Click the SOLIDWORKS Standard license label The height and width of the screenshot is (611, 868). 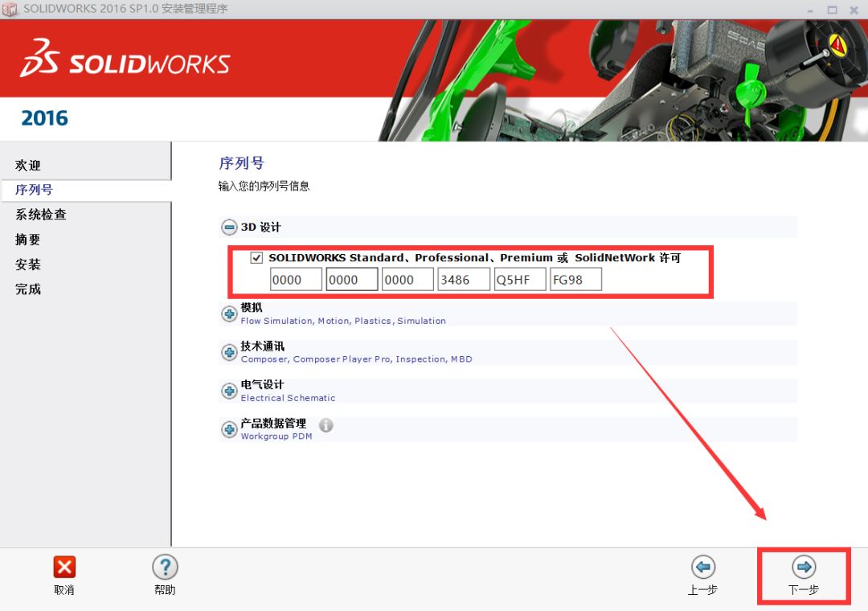[x=474, y=257]
